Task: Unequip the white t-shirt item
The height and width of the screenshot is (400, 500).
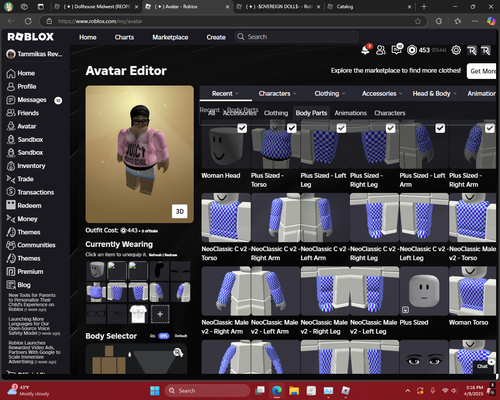Action: (138, 314)
